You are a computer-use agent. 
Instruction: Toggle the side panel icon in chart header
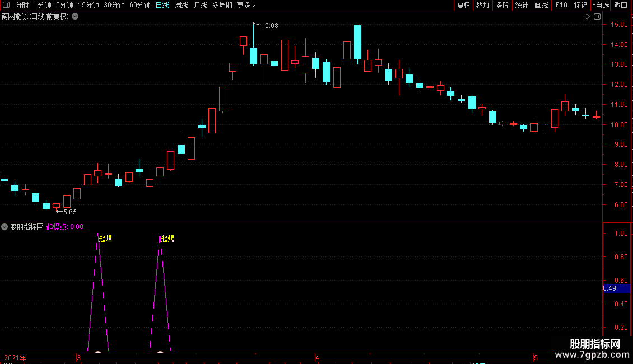[597, 17]
